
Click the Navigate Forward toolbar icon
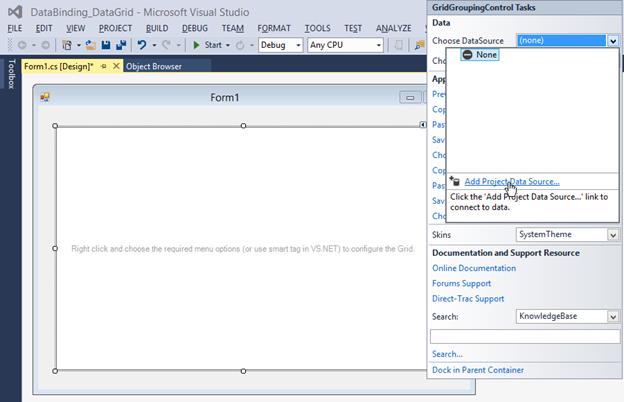point(46,45)
